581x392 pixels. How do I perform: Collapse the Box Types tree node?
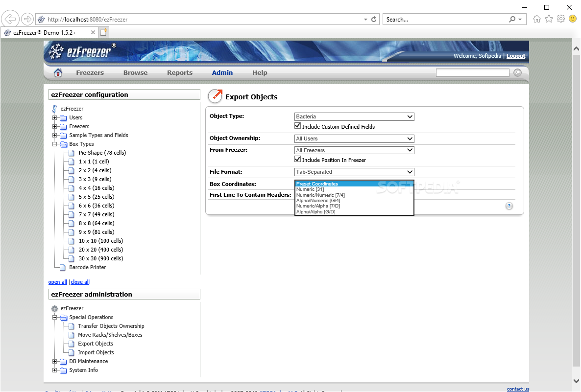coord(54,144)
